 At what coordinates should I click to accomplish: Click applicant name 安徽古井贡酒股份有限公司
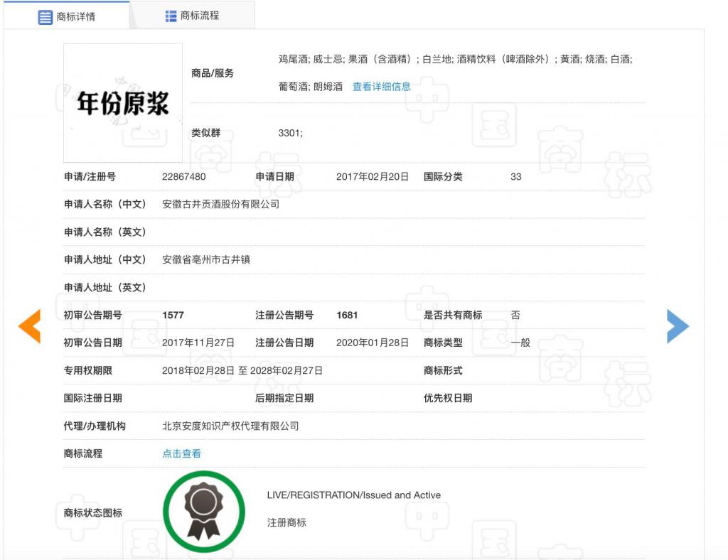click(x=220, y=204)
